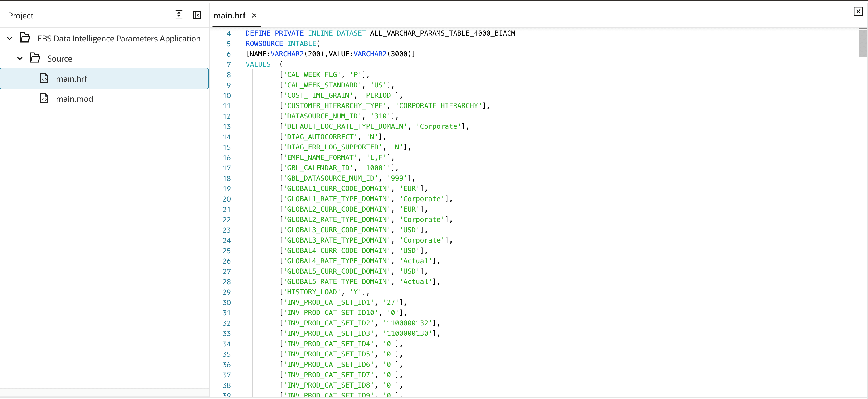Click 'CAL_WEEK_FLG' text on line 8

(x=312, y=74)
